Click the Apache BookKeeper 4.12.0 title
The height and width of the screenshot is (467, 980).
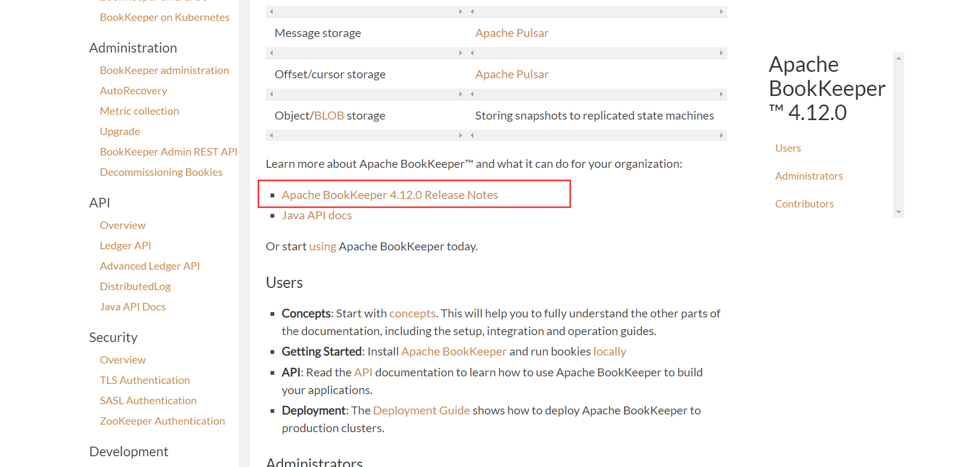point(827,88)
